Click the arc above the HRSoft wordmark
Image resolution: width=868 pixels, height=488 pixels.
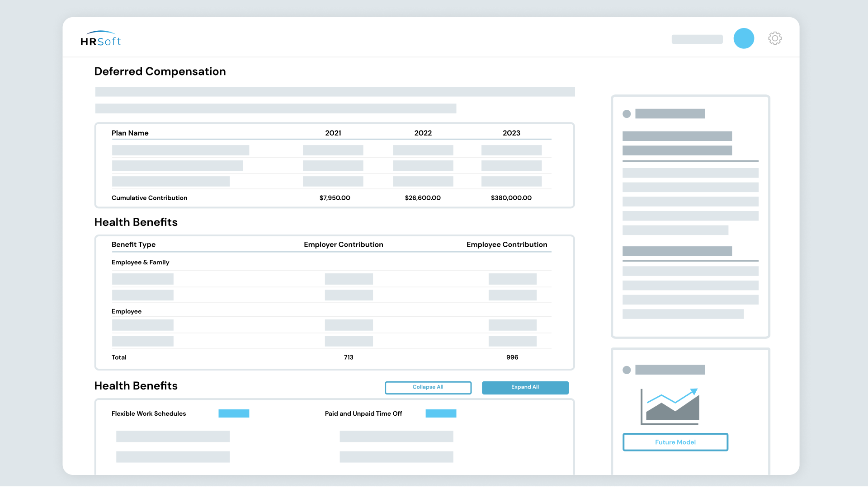100,33
